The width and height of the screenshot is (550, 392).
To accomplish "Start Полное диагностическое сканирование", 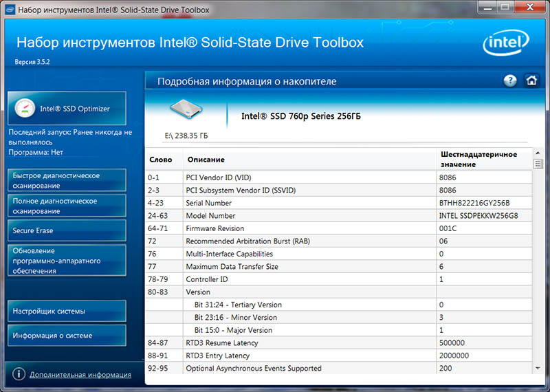I will click(x=67, y=206).
